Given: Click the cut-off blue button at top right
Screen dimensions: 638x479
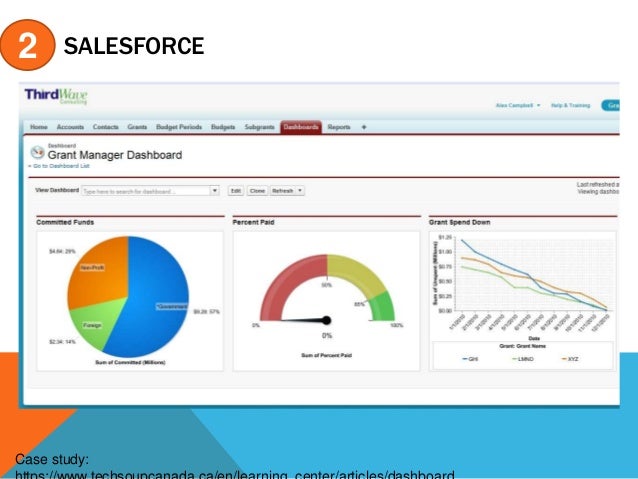Looking at the screenshot, I should click(610, 105).
